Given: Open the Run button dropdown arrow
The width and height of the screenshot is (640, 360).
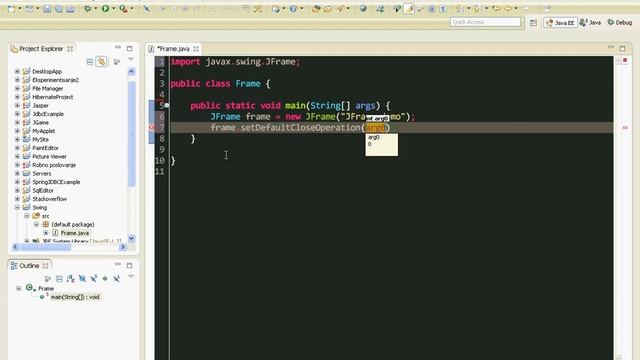Looking at the screenshot, I should 113,9.
